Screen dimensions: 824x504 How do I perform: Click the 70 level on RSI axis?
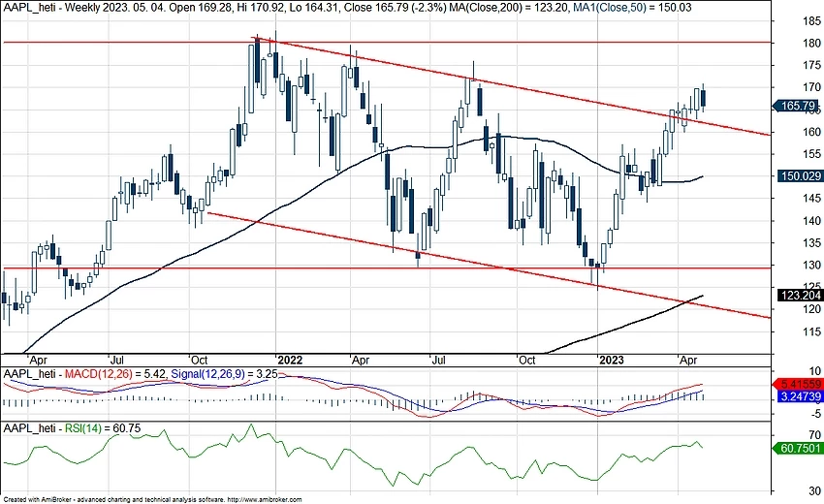pyautogui.click(x=814, y=435)
